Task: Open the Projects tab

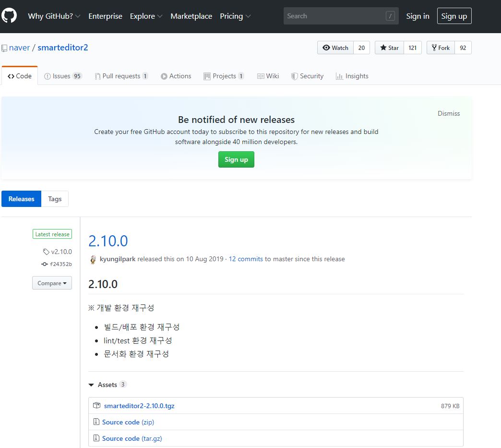Action: (224, 76)
